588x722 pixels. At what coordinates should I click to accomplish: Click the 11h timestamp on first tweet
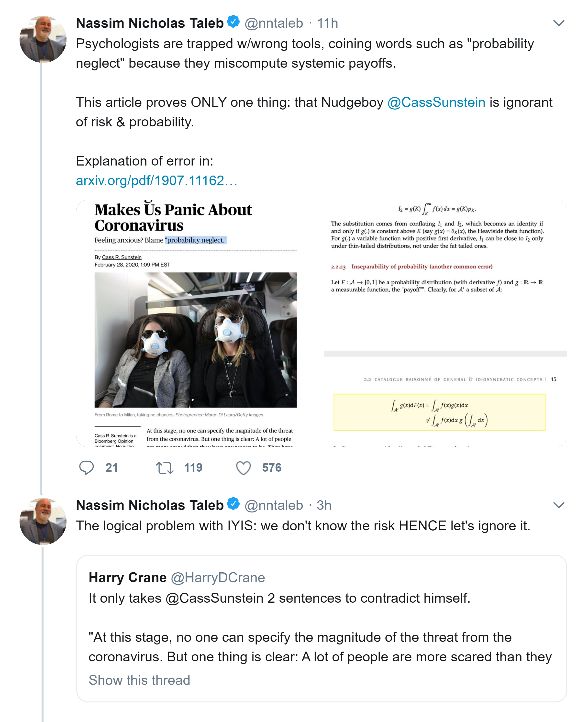click(x=327, y=23)
